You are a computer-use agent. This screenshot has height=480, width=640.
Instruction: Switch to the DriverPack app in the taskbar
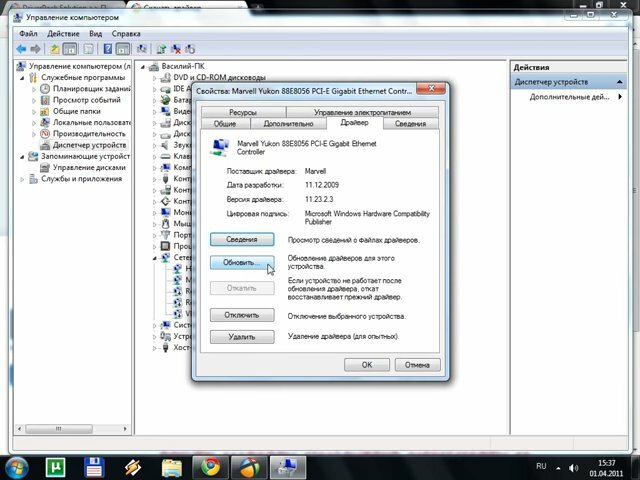point(249,467)
